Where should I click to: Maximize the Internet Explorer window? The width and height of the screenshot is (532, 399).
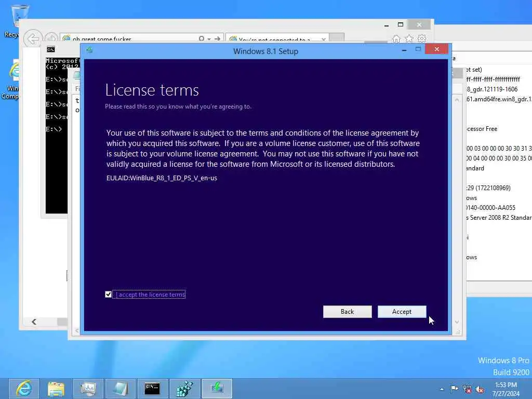coord(401,24)
